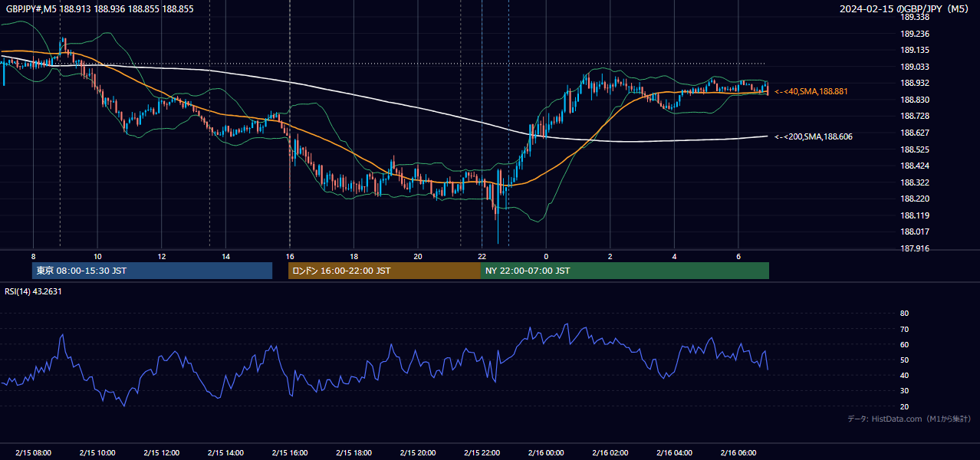
Task: Click hour tick 4 under price chart
Action: (x=674, y=256)
